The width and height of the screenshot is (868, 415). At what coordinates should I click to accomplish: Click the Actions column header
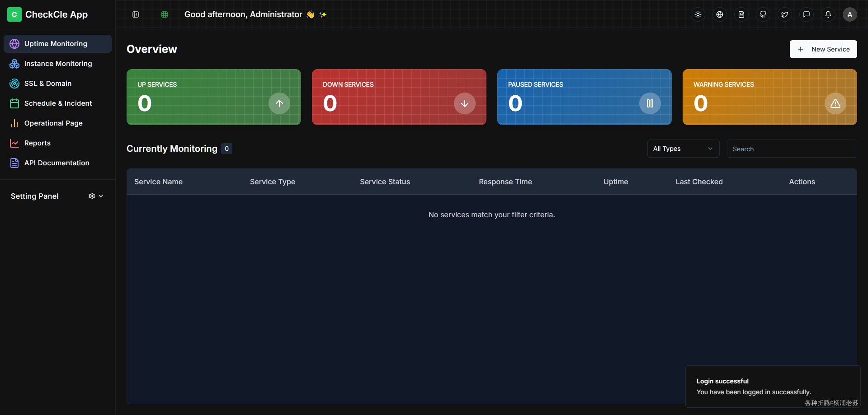[802, 182]
